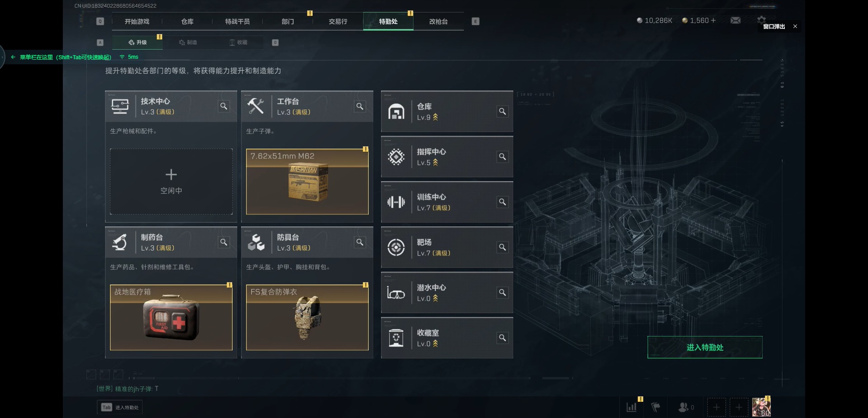Open mail envelope icon at top right
Viewport: 868px width, 418px height.
[736, 20]
